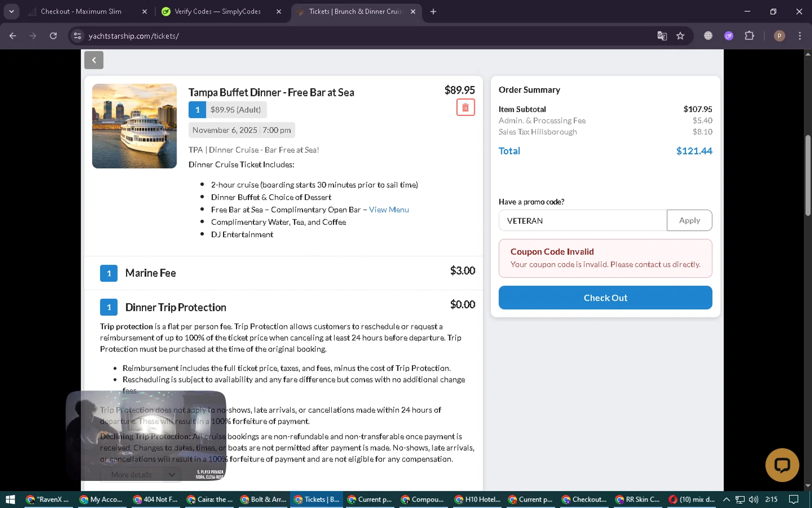The height and width of the screenshot is (508, 812).
Task: Click the Dinner Trip Protection heading
Action: [175, 307]
